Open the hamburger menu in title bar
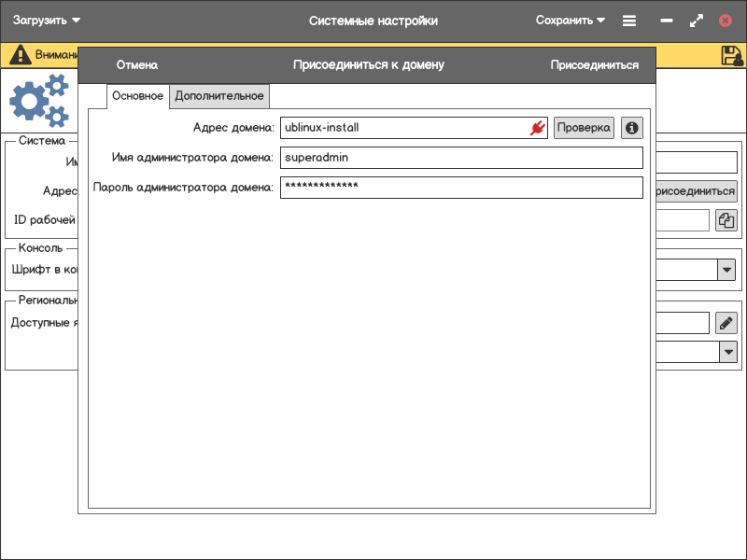Viewport: 747px width, 560px height. 629,21
